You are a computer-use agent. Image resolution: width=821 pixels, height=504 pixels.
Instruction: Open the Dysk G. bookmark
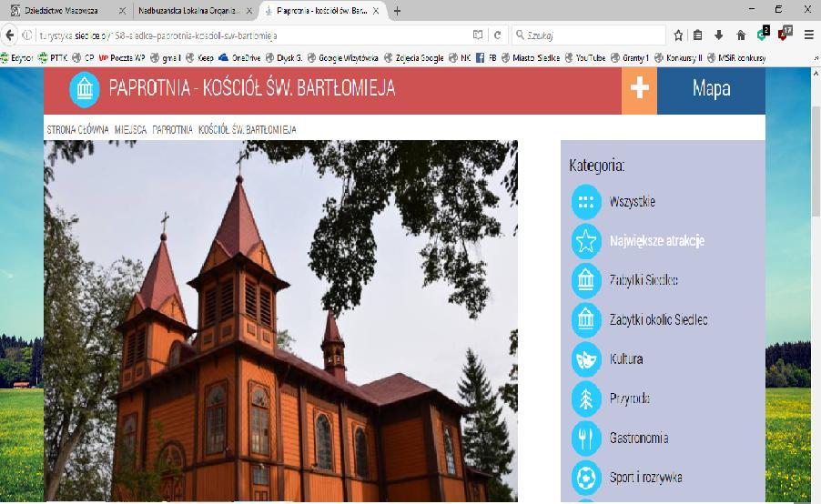pos(284,57)
